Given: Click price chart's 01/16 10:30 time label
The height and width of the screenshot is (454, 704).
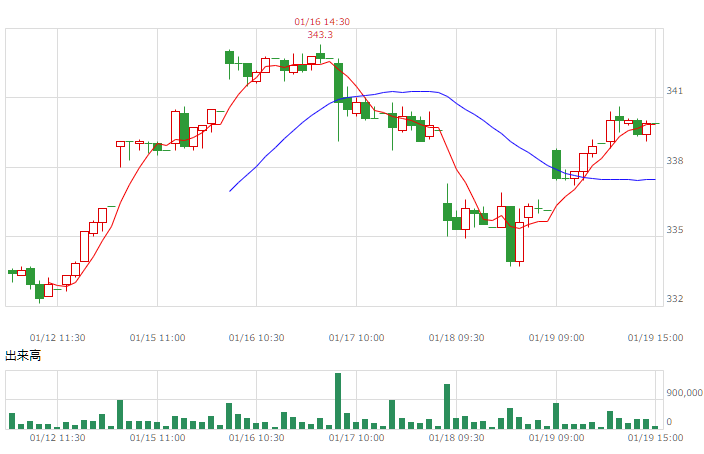Looking at the screenshot, I should pyautogui.click(x=256, y=338).
